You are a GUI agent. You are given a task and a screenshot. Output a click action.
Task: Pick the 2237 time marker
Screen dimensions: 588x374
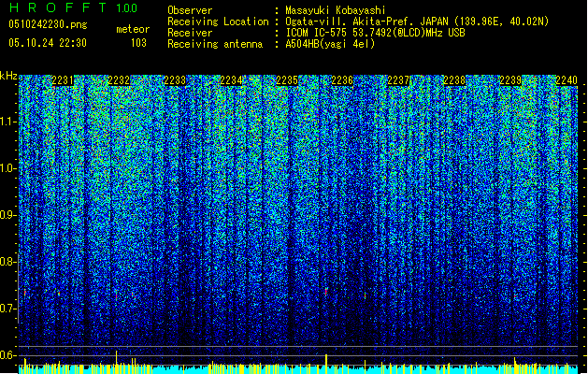click(398, 81)
